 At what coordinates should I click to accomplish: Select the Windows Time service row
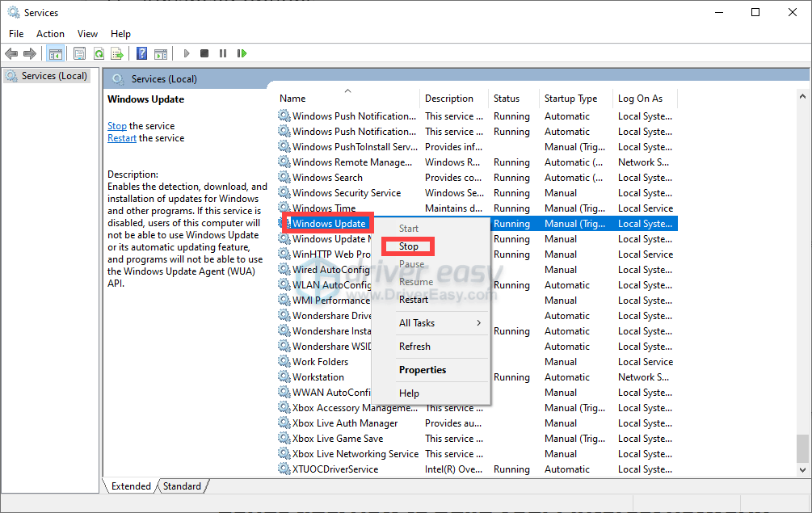[477, 208]
